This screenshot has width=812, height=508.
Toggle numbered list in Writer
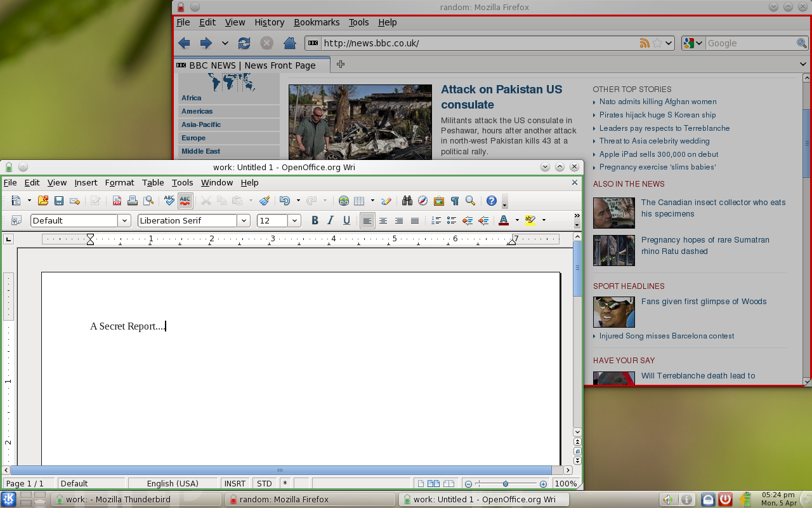[x=436, y=220]
